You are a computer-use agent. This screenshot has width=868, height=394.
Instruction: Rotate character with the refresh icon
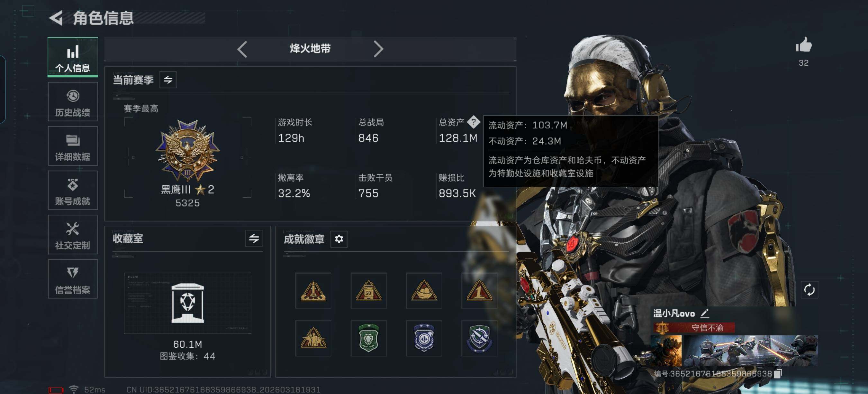point(809,289)
